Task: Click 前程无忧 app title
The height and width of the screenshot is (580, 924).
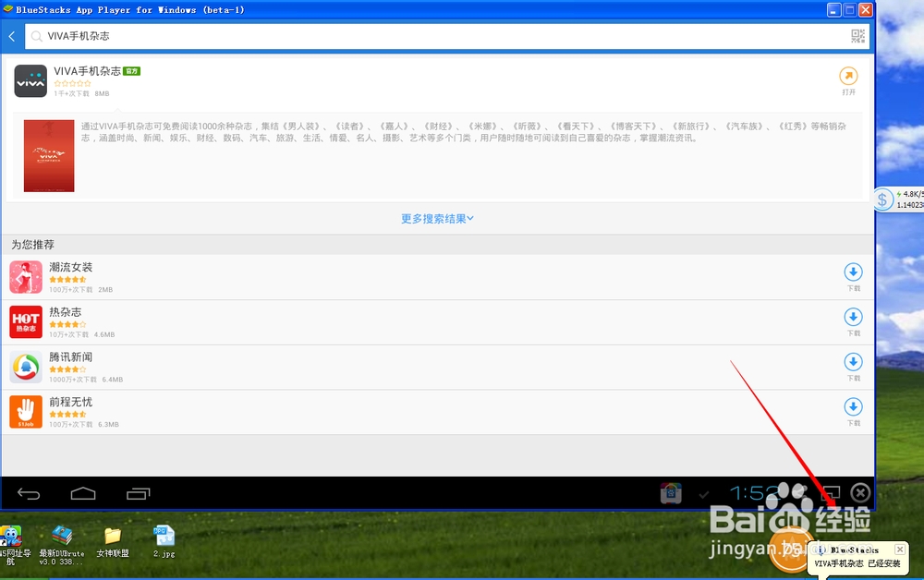Action: (71, 402)
